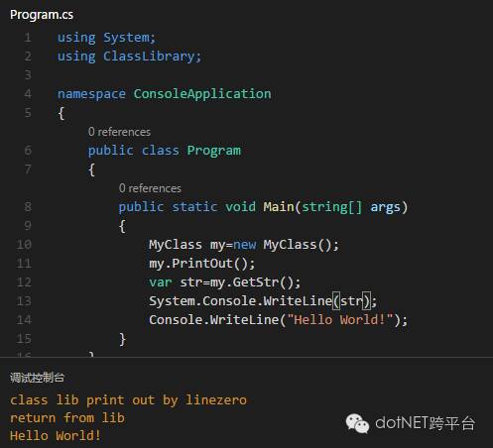
Task: Click the 'void' keyword on line 8
Action: coord(240,207)
